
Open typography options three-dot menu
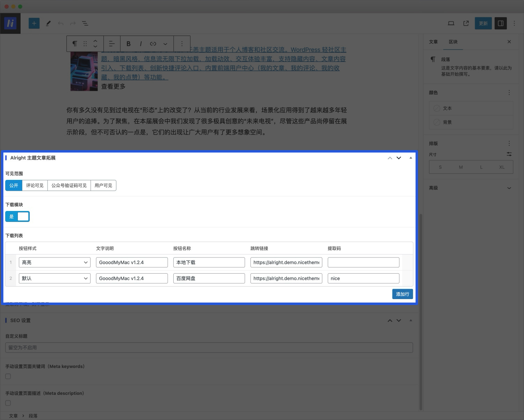pos(509,143)
